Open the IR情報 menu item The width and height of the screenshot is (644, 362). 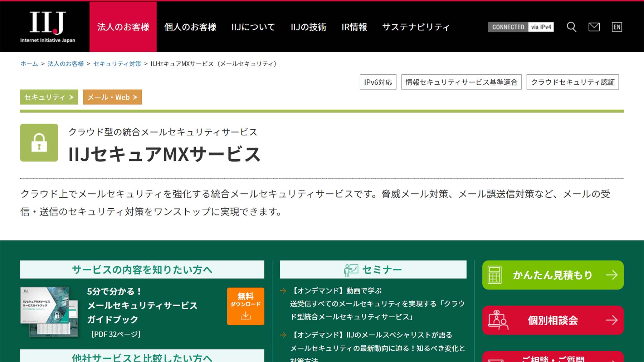point(354,27)
